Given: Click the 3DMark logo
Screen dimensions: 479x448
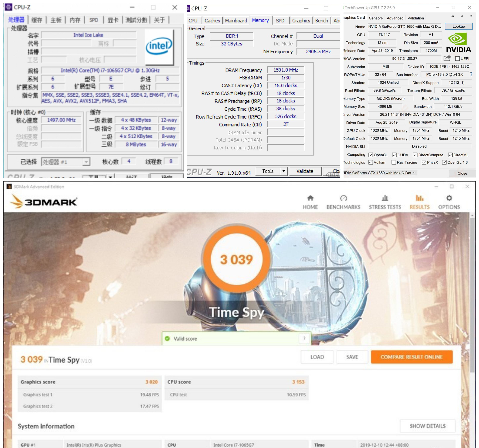Looking at the screenshot, I should click(x=44, y=201).
